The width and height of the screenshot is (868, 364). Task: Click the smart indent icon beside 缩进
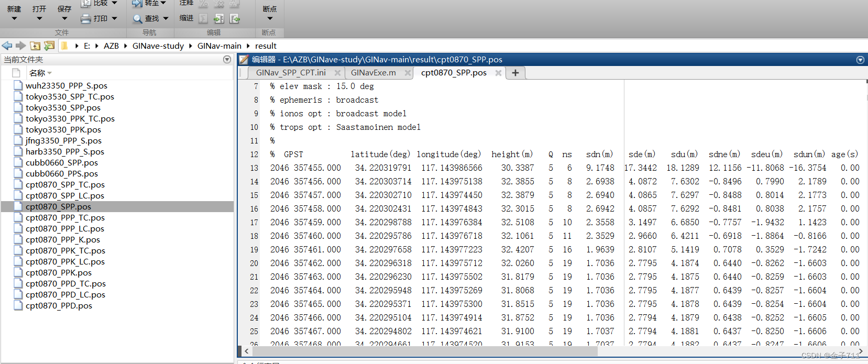click(x=203, y=19)
